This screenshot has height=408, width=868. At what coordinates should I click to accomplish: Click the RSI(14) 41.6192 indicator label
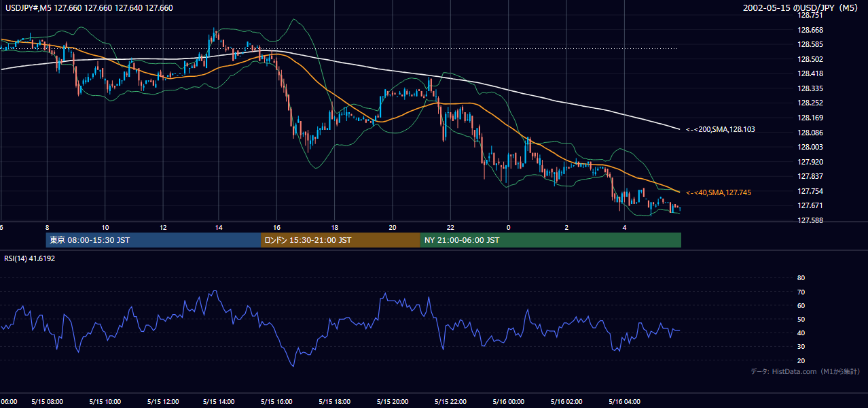(x=30, y=258)
